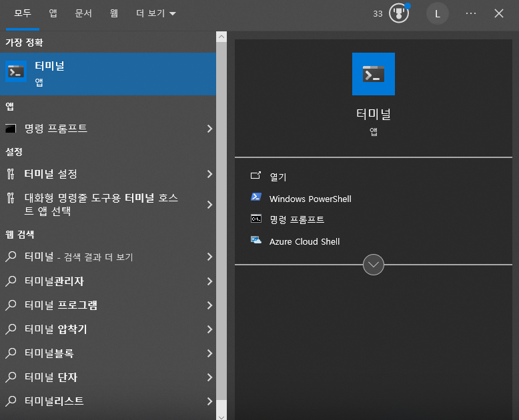Screen dimensions: 519x420
Task: Select 터미널블록 web suggestion text
Action: click(x=49, y=353)
